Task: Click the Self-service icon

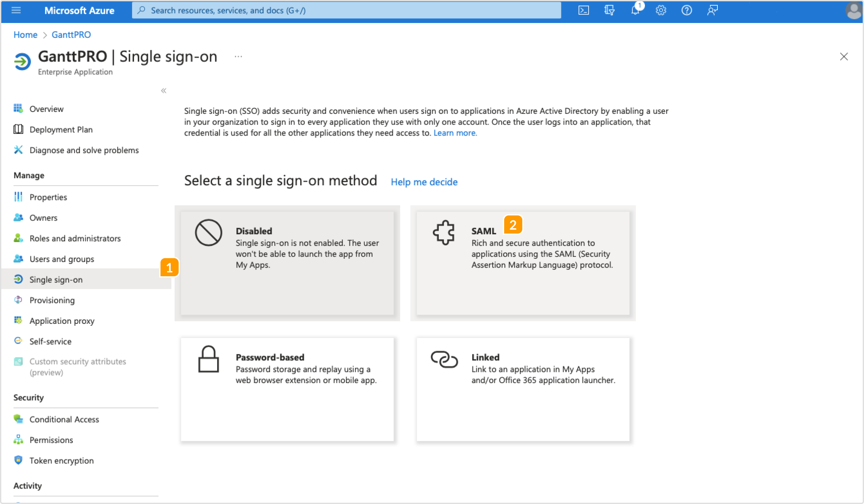Action: 18,341
